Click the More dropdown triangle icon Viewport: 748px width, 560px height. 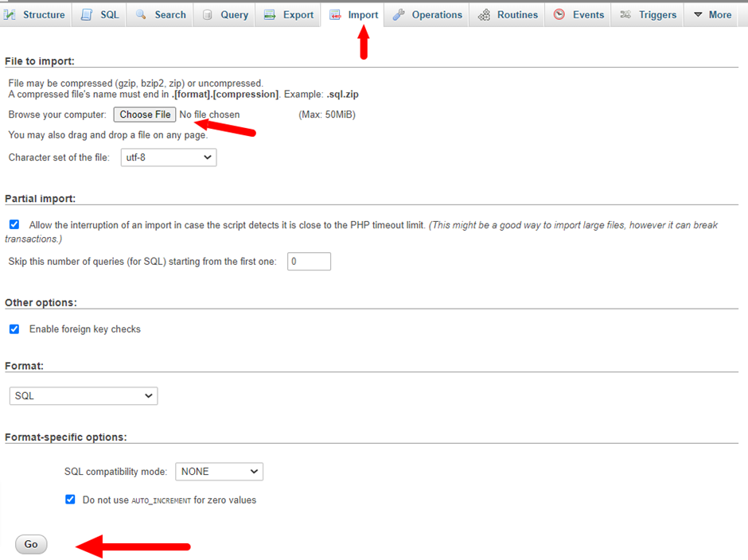point(698,15)
